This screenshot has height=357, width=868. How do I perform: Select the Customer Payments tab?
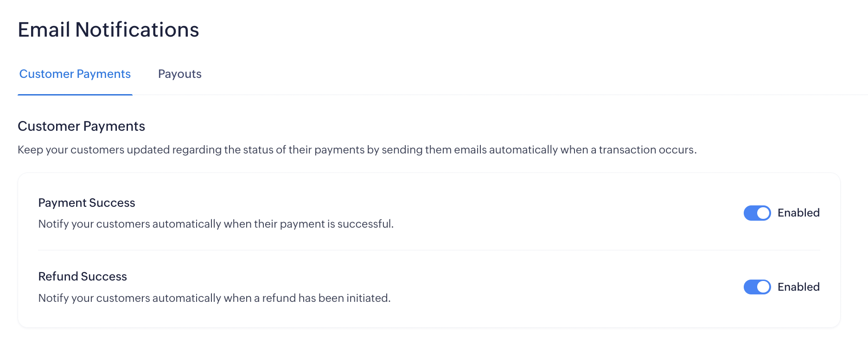[x=75, y=74]
